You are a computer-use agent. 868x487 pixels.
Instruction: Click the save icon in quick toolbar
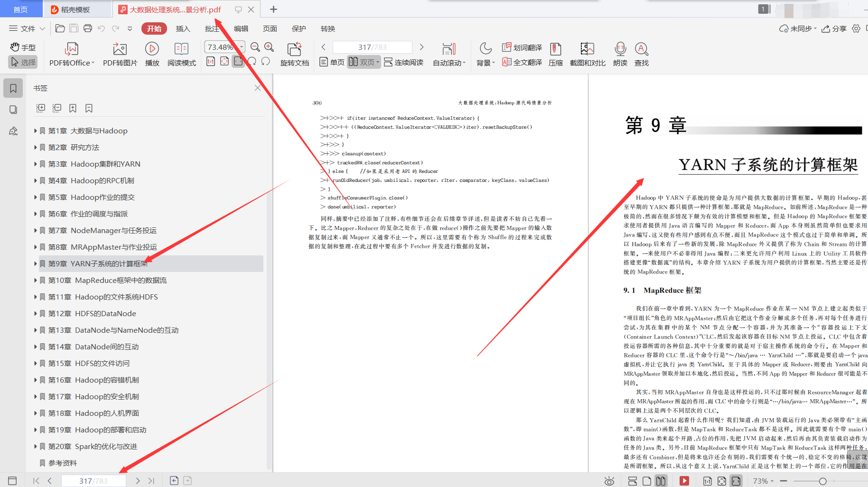74,28
